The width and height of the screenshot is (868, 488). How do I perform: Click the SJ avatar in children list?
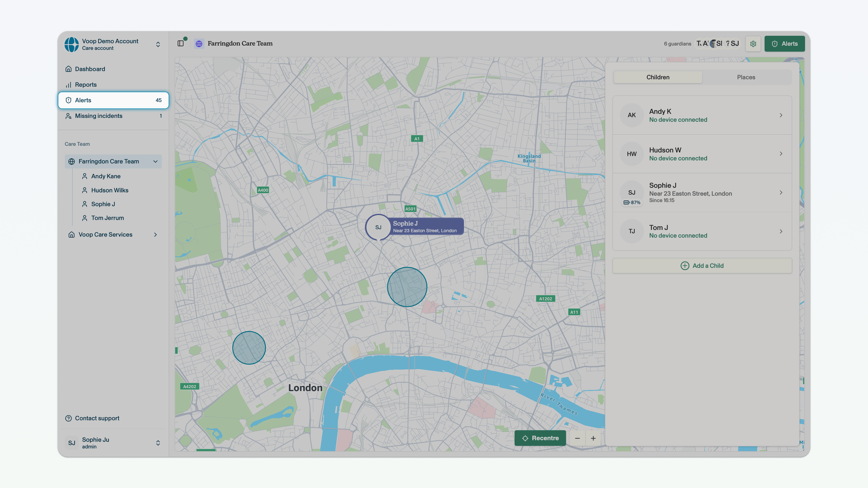pyautogui.click(x=632, y=192)
